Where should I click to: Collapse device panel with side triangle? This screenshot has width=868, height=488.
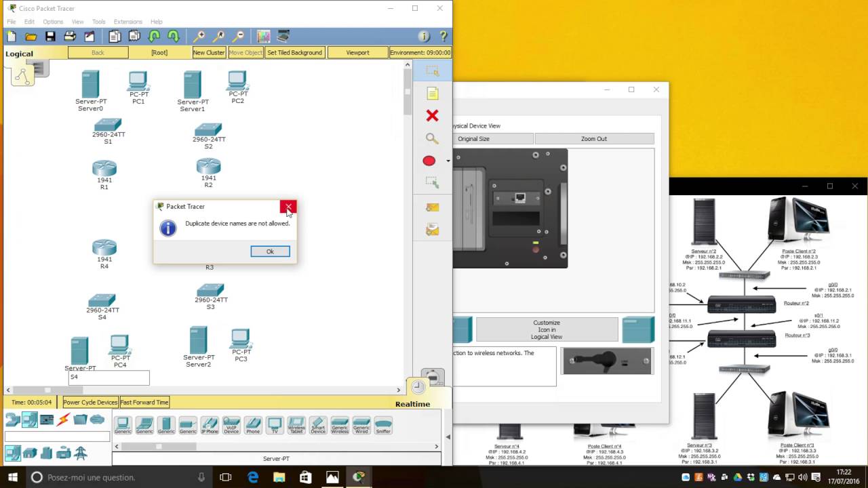coord(448,437)
